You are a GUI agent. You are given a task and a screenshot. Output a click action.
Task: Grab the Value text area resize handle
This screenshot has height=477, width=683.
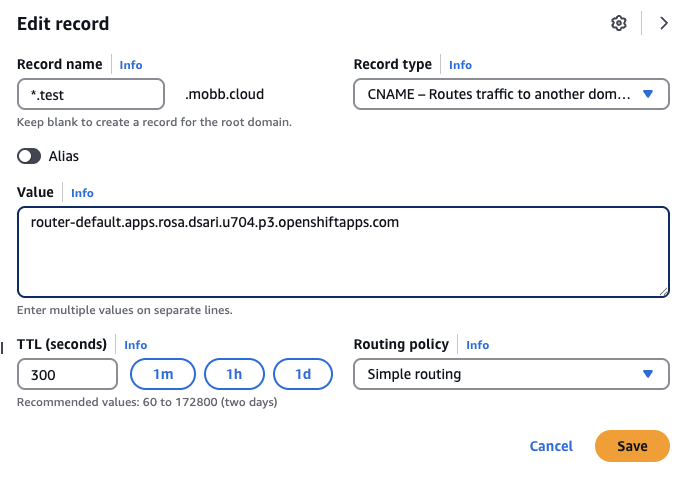[663, 291]
